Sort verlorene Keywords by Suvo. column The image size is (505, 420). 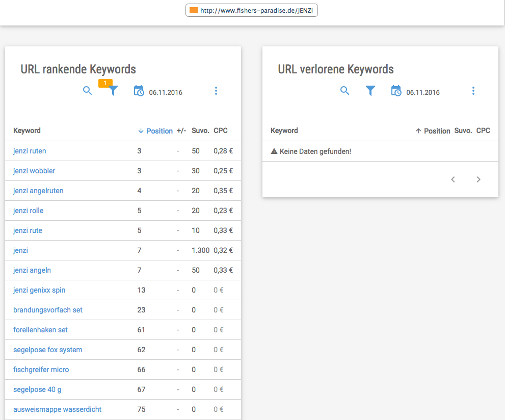point(463,130)
